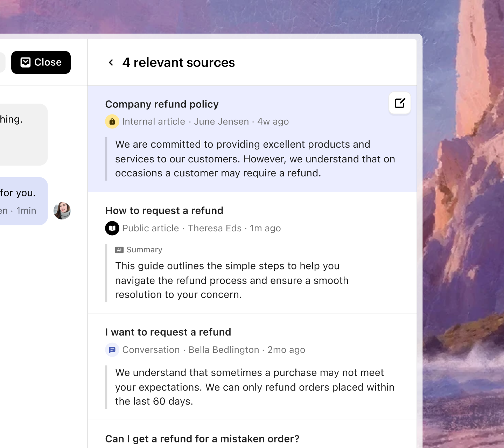
Task: Click the AI Summary paragraph text
Action: [x=232, y=280]
